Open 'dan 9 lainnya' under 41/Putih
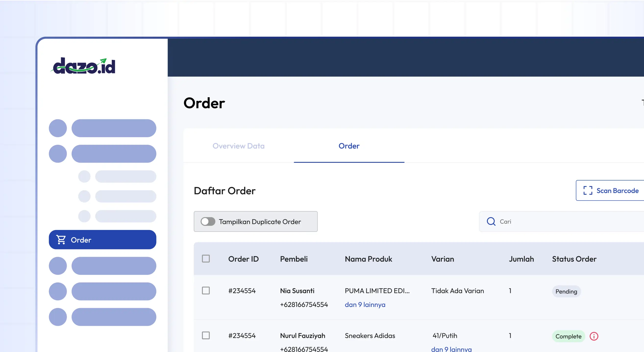Image resolution: width=644 pixels, height=352 pixels. point(451,349)
